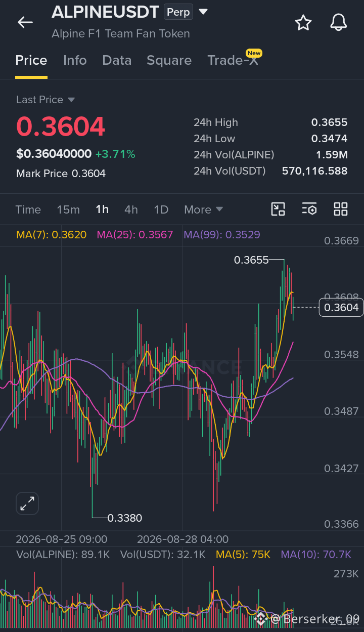Tap the 24h Vol(USDT) value 570,116.588

point(314,171)
